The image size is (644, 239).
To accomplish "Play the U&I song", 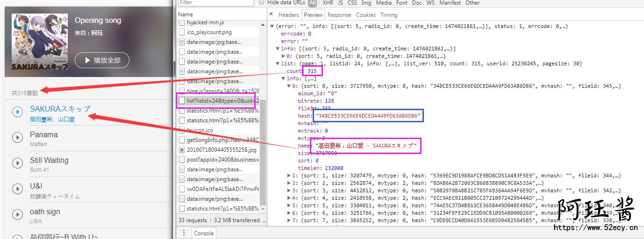I will 17,189.
